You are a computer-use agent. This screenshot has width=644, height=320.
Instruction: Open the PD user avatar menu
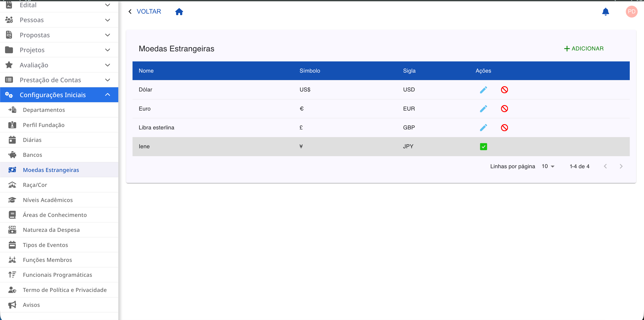click(x=632, y=12)
